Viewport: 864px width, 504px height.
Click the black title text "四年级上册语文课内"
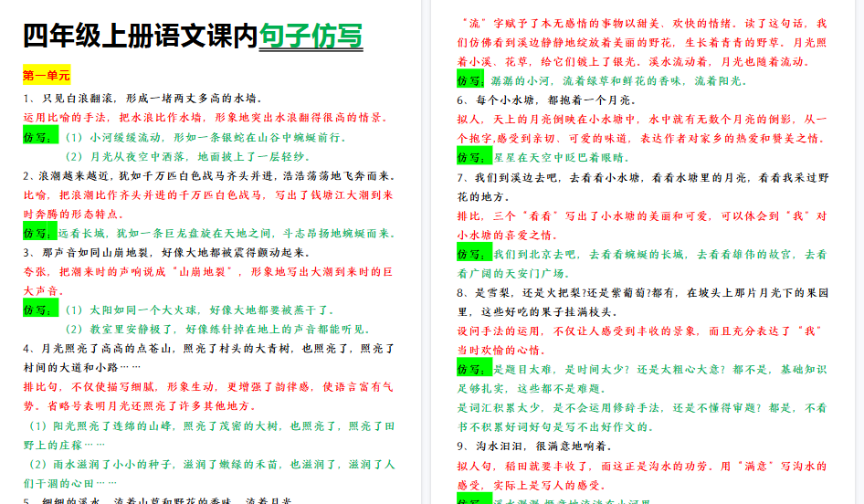(141, 37)
